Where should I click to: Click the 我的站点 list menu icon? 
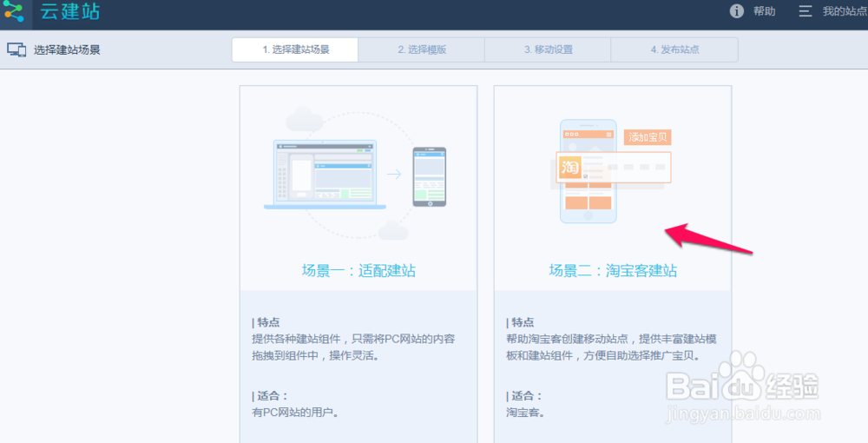click(805, 11)
